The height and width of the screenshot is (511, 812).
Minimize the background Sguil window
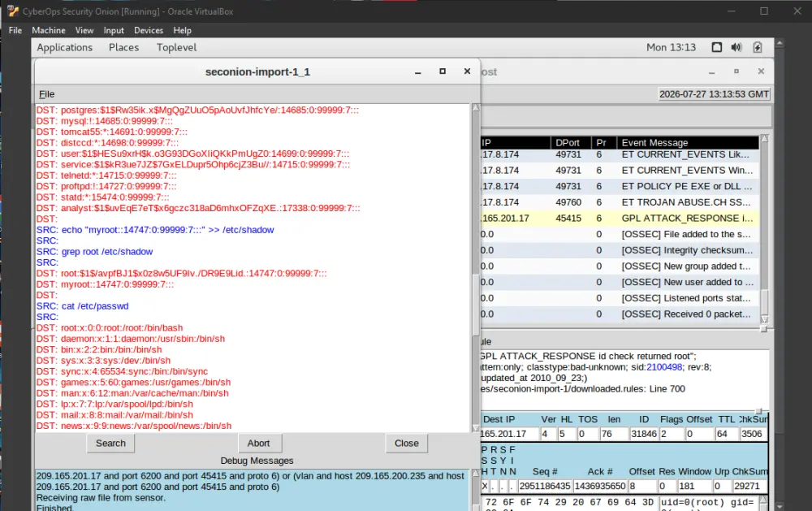[x=711, y=72]
